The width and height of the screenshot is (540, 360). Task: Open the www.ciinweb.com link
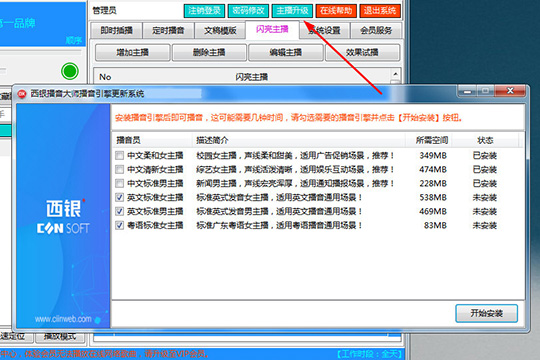pos(63,319)
